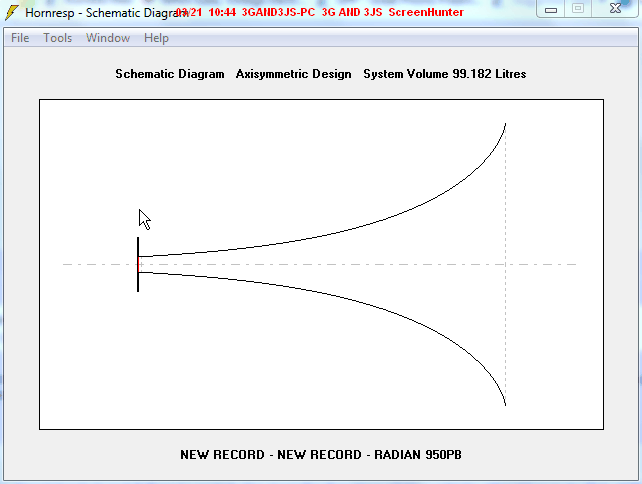Open the Tools menu
Viewport: 642px width, 484px height.
click(x=58, y=38)
